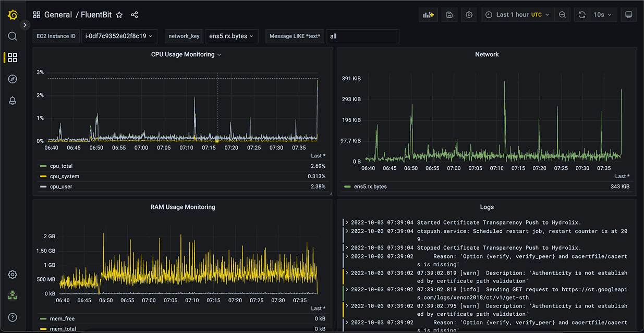Screen dimensions: 644x333
Task: Click the Grafana logo in top left
Action: pyautogui.click(x=11, y=15)
